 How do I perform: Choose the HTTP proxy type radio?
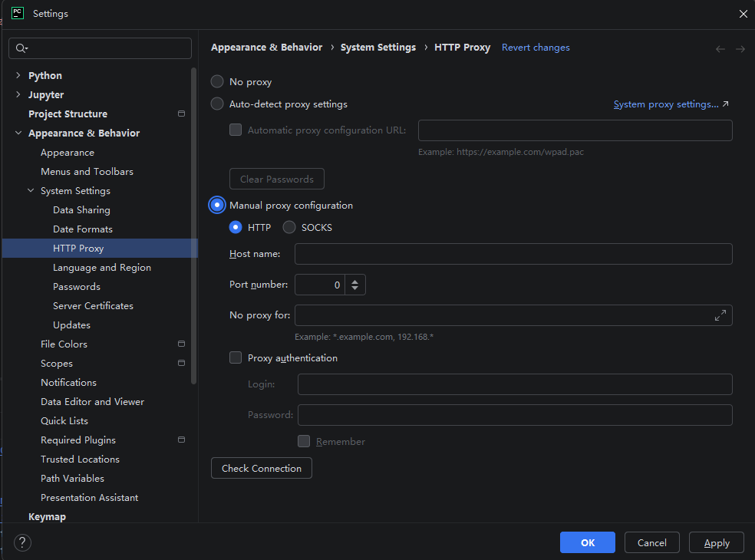pyautogui.click(x=236, y=227)
